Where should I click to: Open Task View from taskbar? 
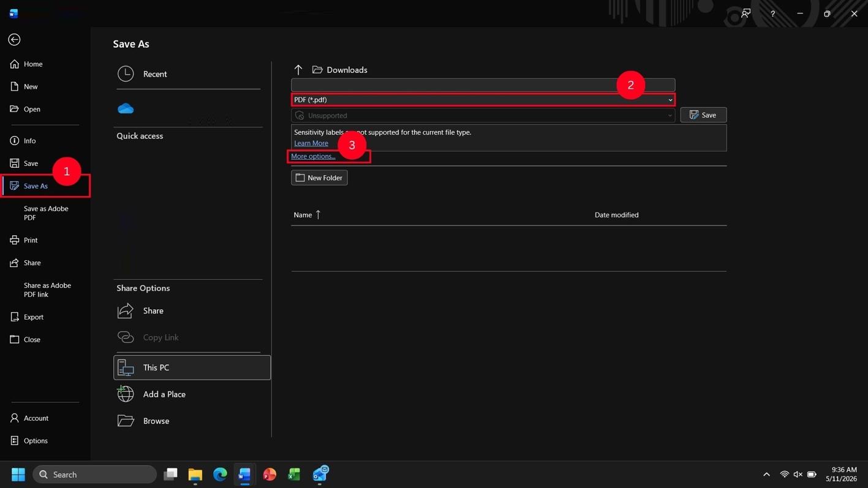pos(170,475)
